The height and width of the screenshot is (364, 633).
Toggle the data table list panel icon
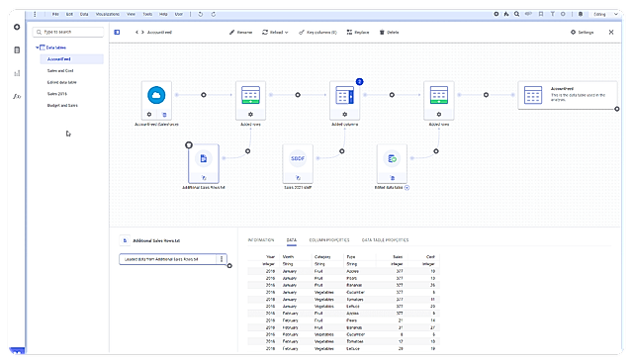pos(117,33)
